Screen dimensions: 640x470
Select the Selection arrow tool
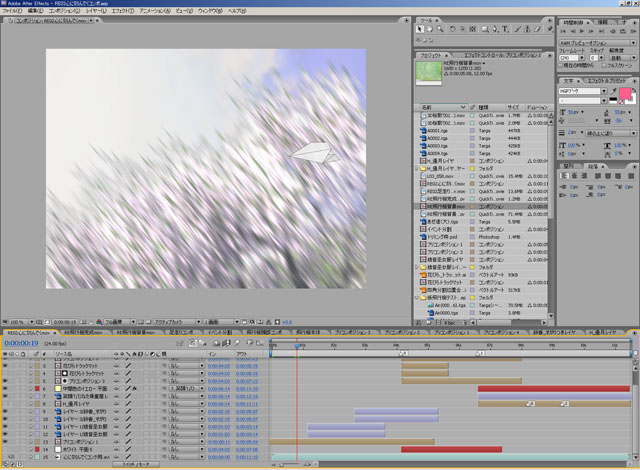[420, 29]
